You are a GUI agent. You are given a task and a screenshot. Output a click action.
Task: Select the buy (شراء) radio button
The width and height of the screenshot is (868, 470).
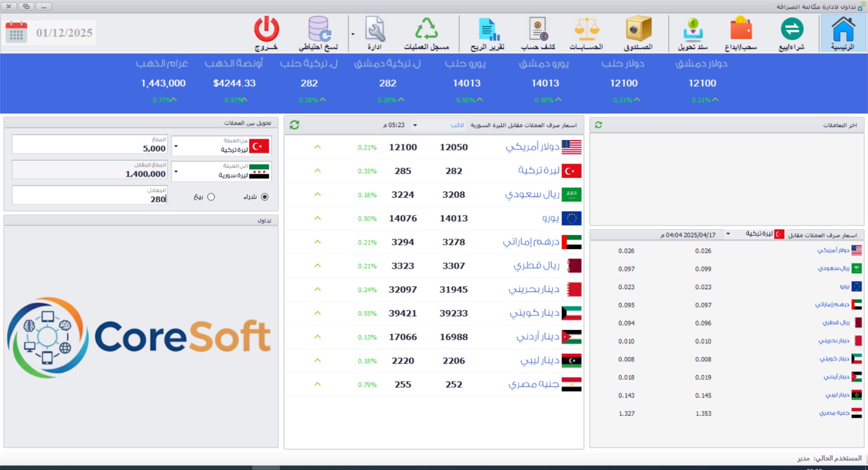pyautogui.click(x=265, y=197)
